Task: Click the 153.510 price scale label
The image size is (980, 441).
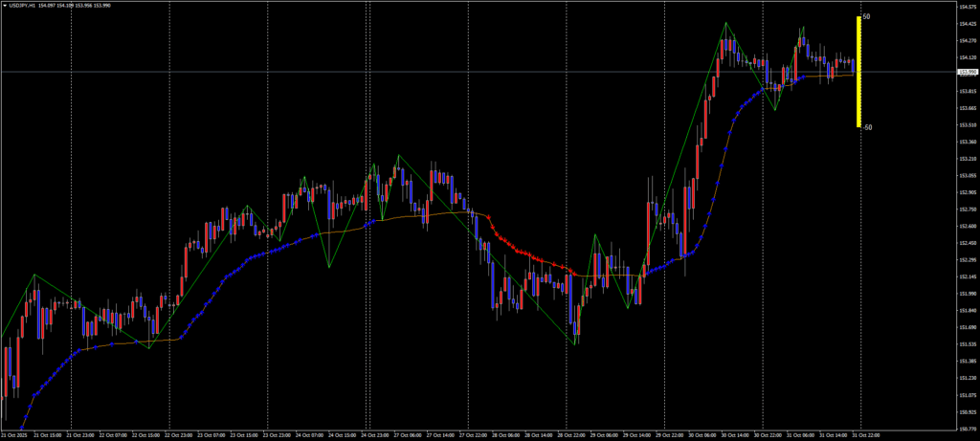Action: [968, 125]
